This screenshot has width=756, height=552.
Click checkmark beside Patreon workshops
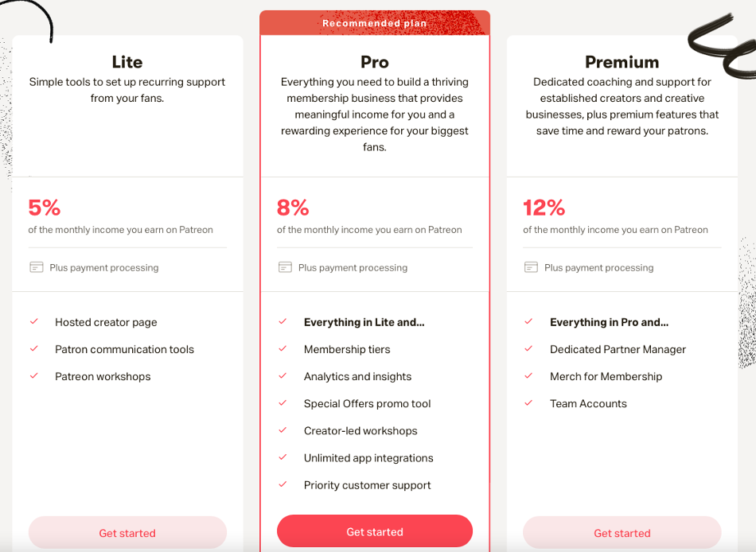(34, 375)
